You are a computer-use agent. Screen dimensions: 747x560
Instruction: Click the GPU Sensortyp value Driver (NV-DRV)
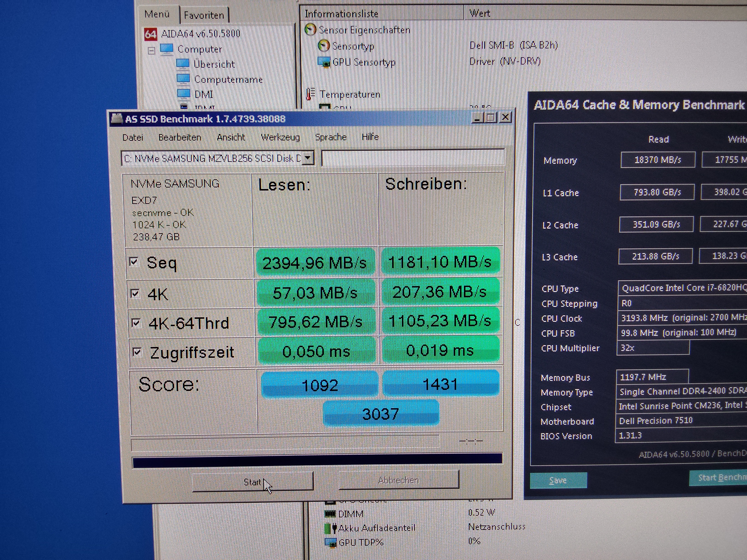click(505, 61)
